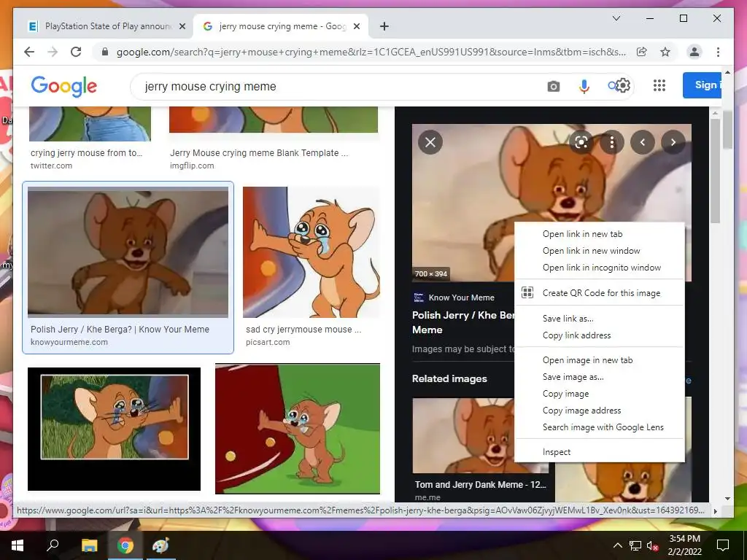Start voice search with the microphone
This screenshot has height=560, width=747.
[584, 86]
